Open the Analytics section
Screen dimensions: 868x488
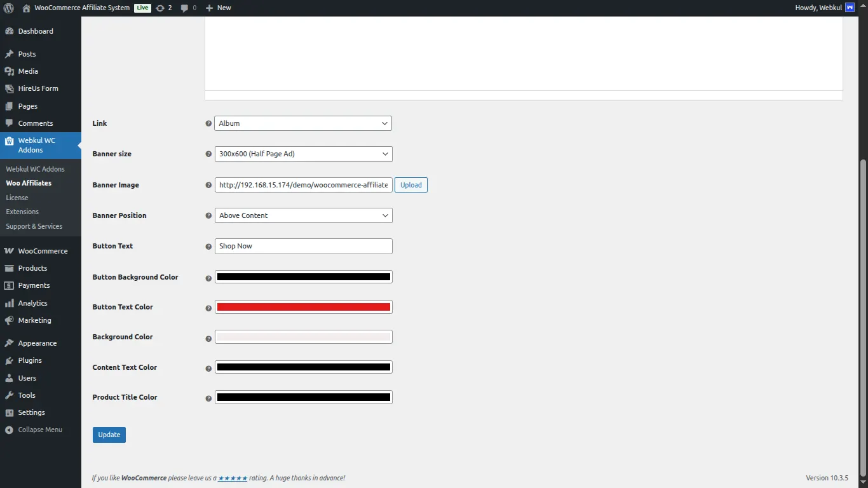10,302
